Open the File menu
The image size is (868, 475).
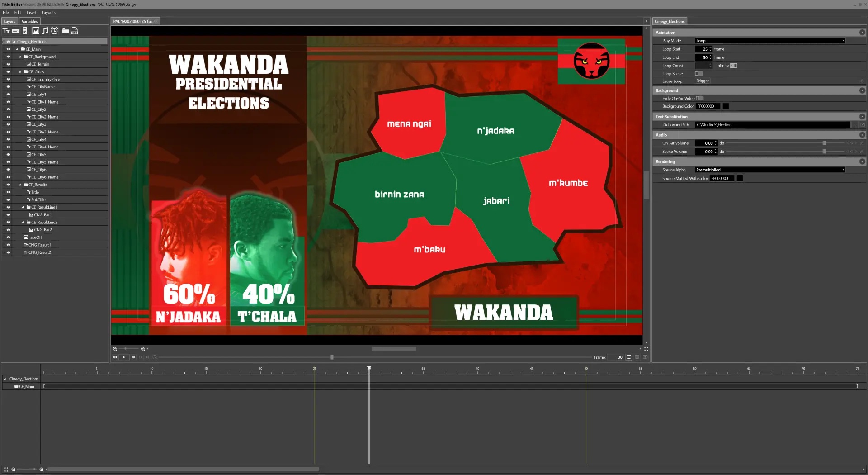click(6, 13)
